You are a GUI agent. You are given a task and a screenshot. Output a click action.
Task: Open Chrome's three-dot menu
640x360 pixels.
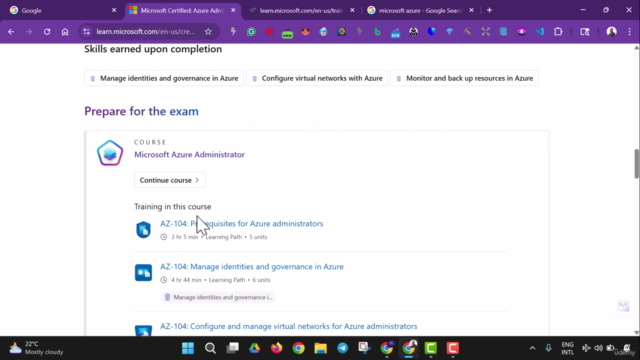click(629, 32)
